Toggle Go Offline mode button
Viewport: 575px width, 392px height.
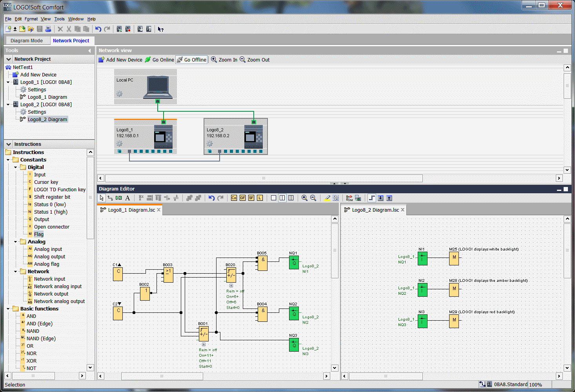coord(191,60)
